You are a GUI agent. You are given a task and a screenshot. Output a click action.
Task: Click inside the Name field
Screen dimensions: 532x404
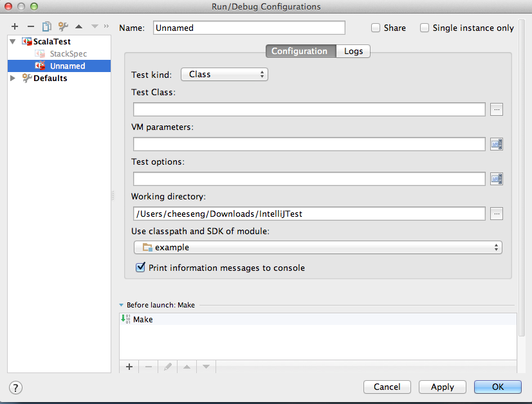click(x=248, y=28)
